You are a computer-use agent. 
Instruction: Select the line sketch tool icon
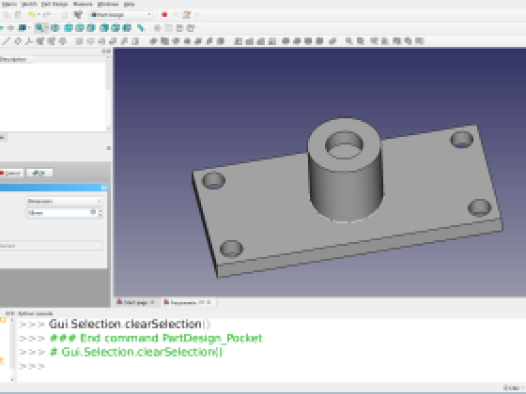tap(6, 41)
